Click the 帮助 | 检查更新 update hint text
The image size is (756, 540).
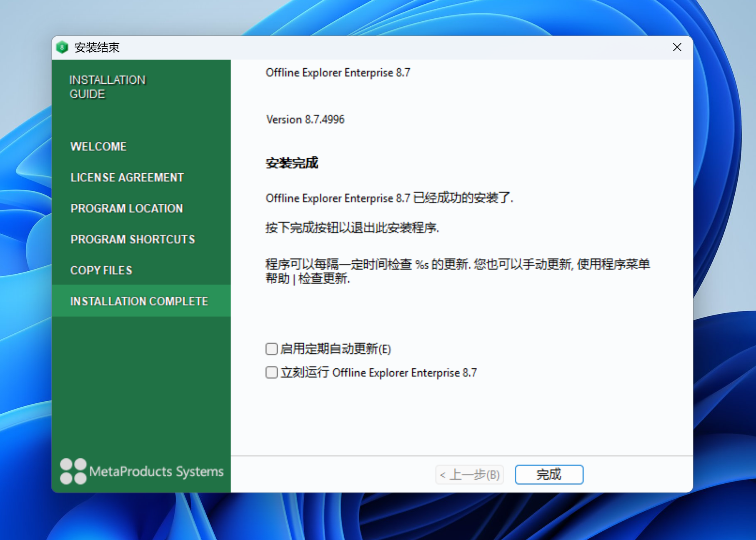[308, 279]
